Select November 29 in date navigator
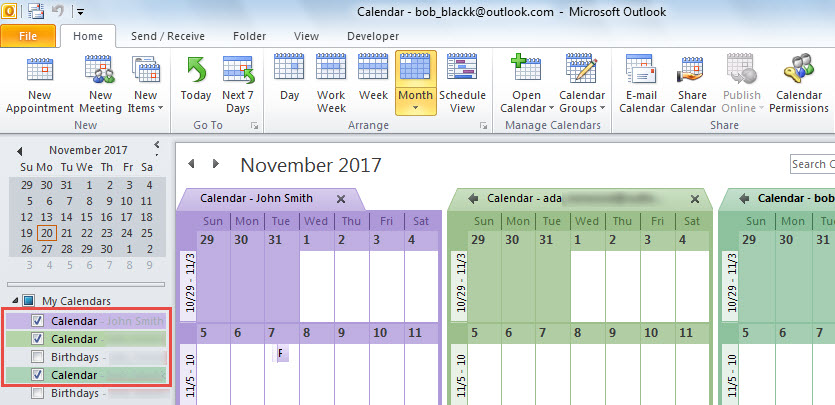This screenshot has width=835, height=405. point(86,249)
